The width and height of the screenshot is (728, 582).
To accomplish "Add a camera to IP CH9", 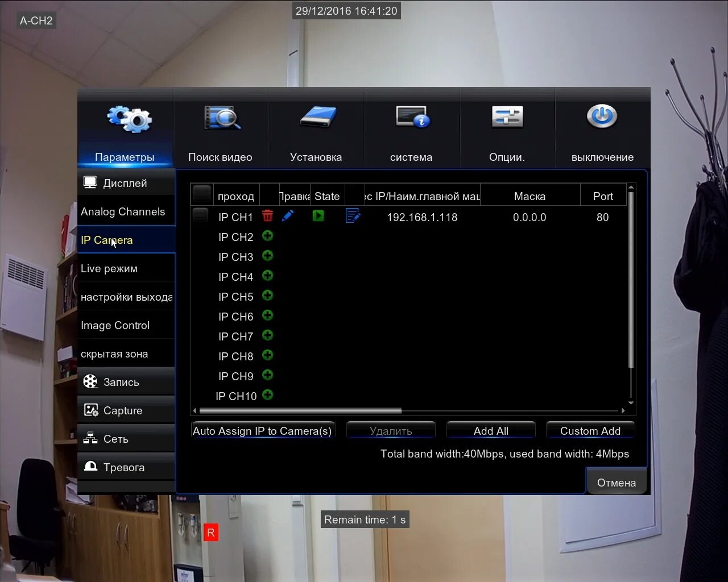I will pyautogui.click(x=267, y=375).
